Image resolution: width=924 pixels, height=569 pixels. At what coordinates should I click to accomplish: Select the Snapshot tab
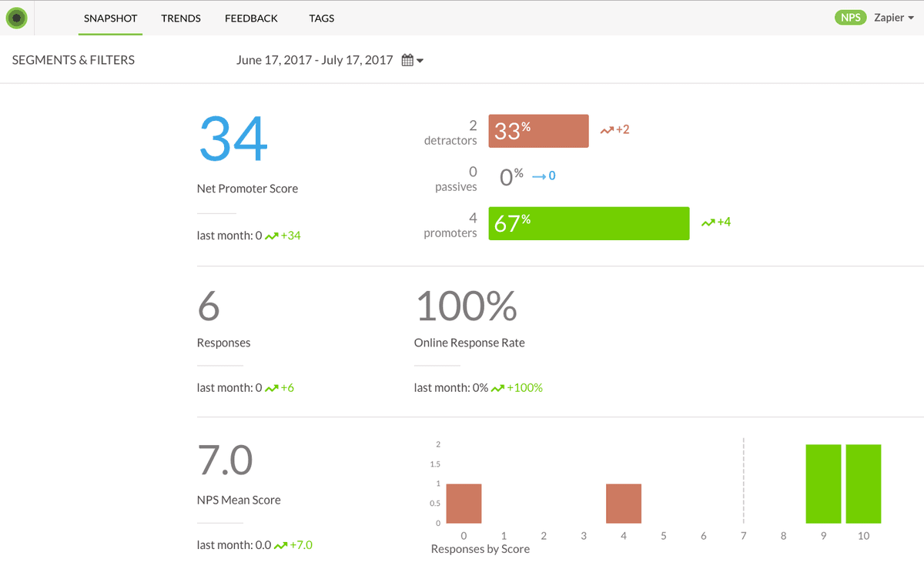(110, 18)
